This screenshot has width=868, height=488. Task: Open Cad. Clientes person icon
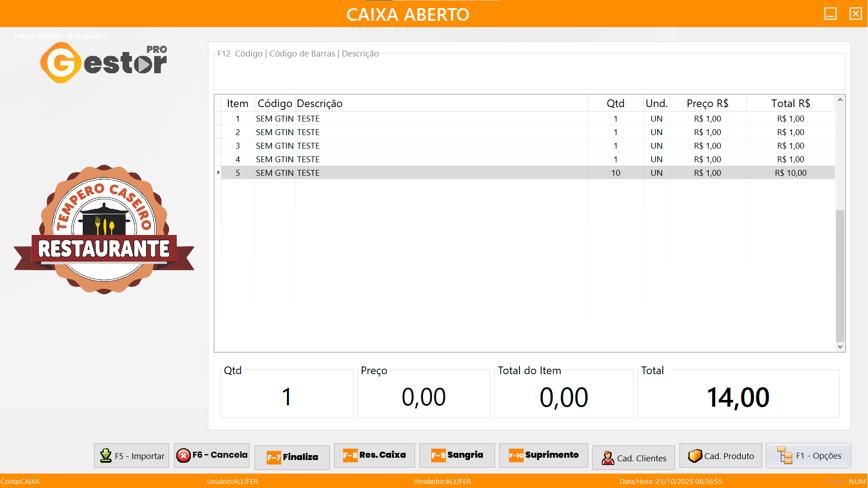pos(608,458)
